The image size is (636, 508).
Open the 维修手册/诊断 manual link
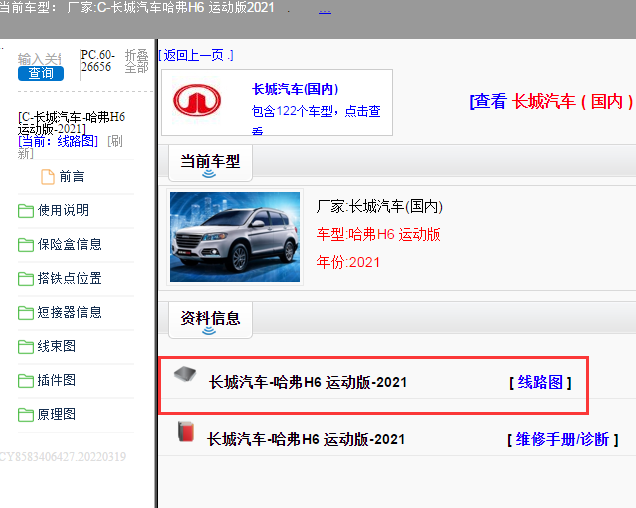click(563, 439)
